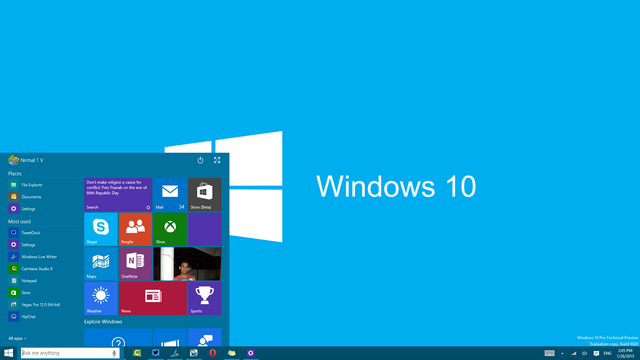Open the Nirmal T V user account menu
The height and width of the screenshot is (360, 640).
[x=26, y=160]
